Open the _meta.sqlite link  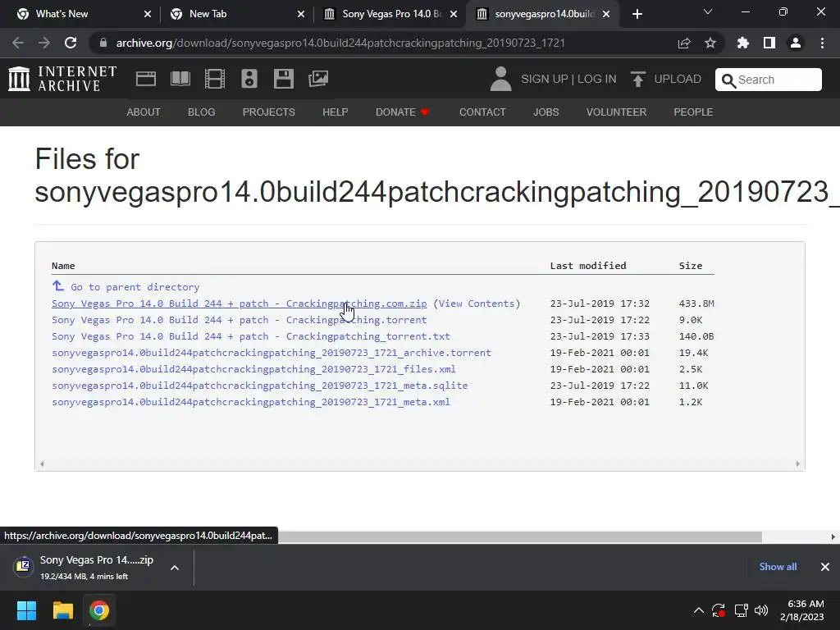(260, 386)
